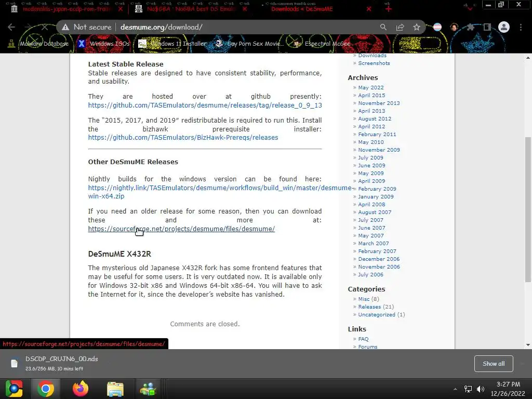Share this page using the share icon
Screen dimensions: 532x399
tap(400, 27)
